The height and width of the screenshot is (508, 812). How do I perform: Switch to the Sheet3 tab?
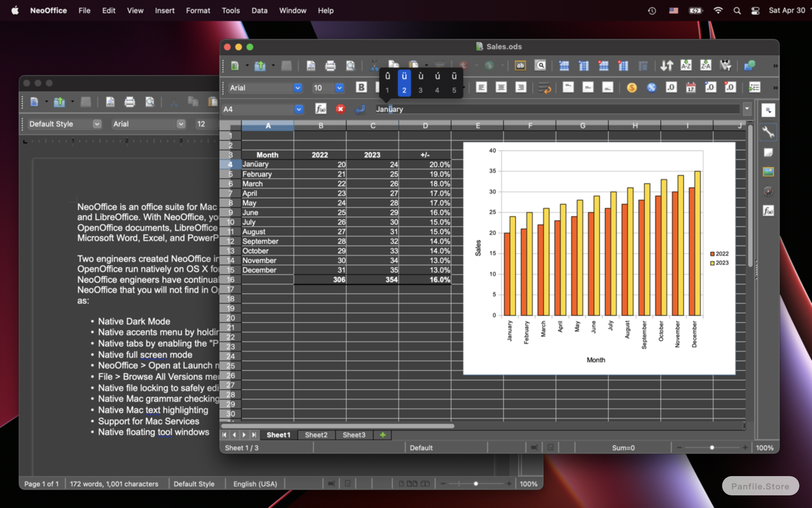pos(354,435)
